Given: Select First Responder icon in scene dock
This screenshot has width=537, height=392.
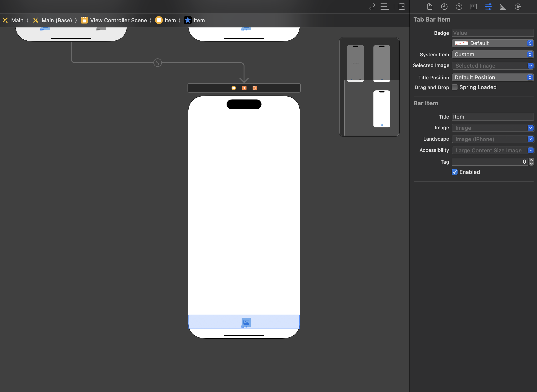Looking at the screenshot, I should [x=244, y=88].
